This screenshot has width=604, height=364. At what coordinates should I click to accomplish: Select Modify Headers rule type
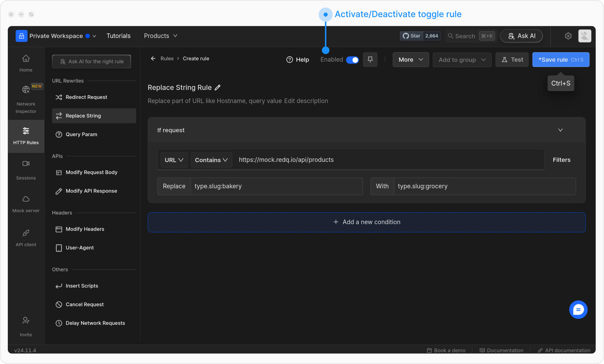click(x=85, y=229)
